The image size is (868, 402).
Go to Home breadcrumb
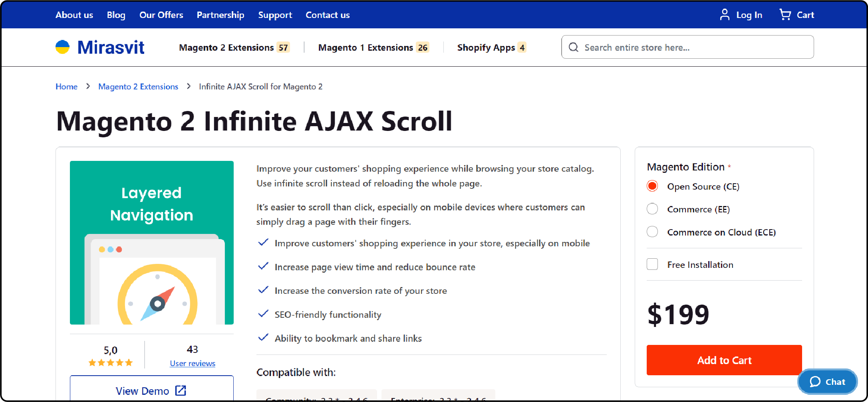[x=66, y=86]
